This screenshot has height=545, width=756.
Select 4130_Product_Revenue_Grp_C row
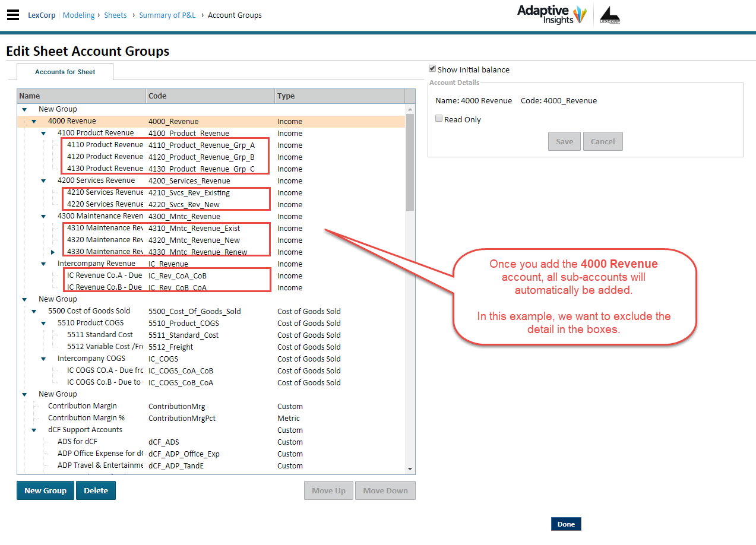point(211,169)
